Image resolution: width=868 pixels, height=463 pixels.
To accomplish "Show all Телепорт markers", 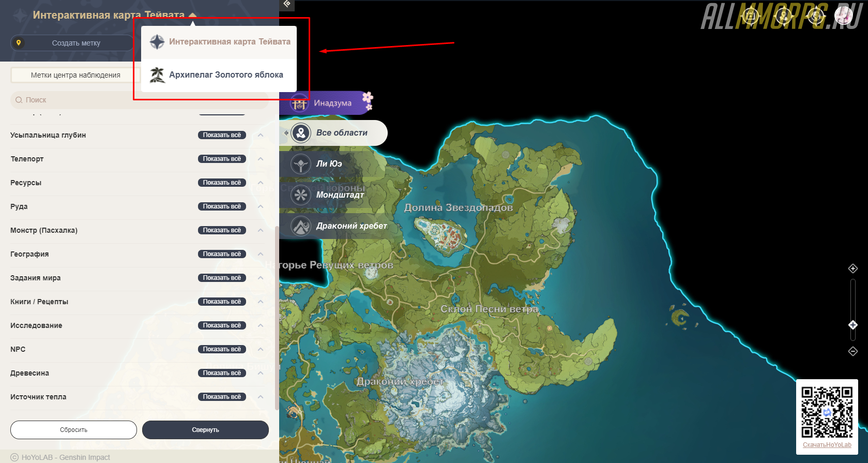I will click(222, 159).
